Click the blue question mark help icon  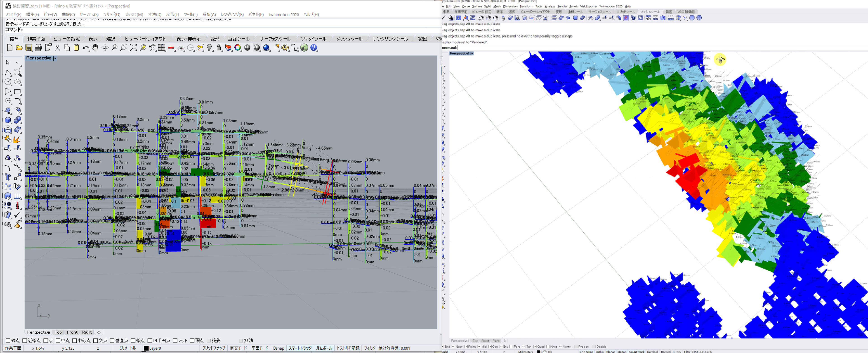coord(314,48)
